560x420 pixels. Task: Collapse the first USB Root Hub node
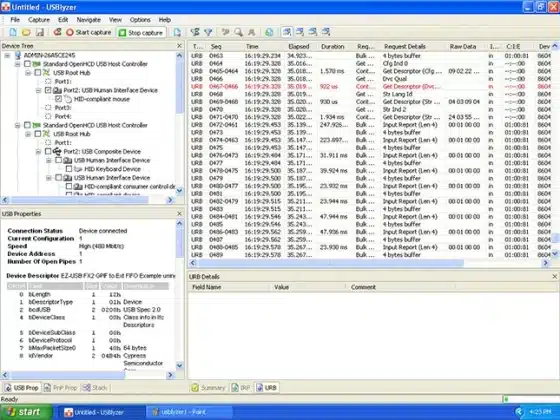pyautogui.click(x=28, y=73)
